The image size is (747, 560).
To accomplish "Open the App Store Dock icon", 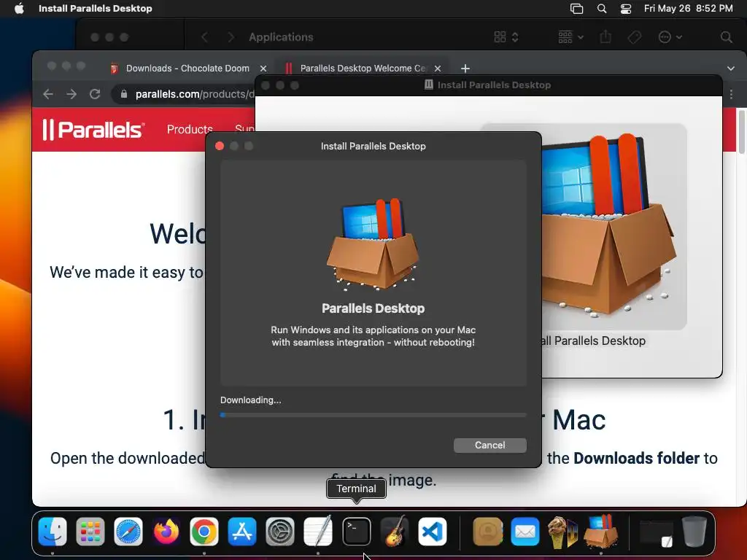I will 242,532.
